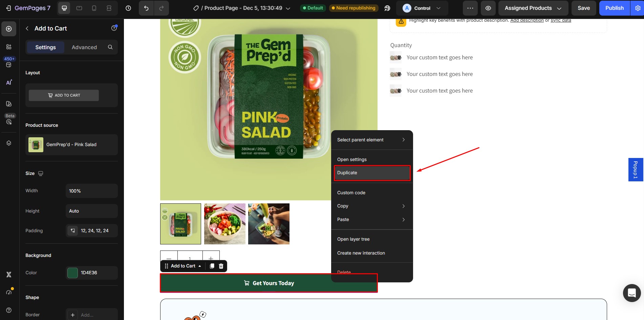Click the Default status badge
Screen dimensions: 644x320
point(313,8)
